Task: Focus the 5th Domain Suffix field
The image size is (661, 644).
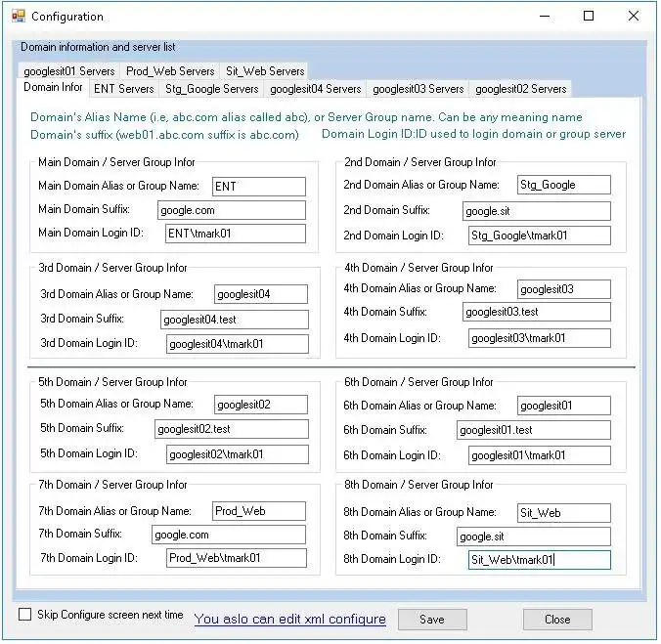Action: pos(232,429)
